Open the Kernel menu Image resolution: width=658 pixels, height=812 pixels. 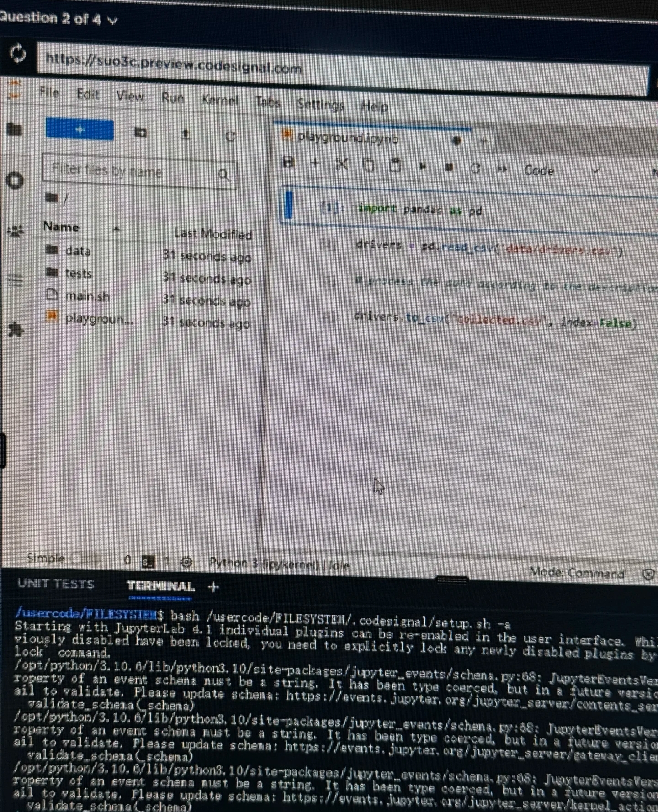(x=220, y=100)
